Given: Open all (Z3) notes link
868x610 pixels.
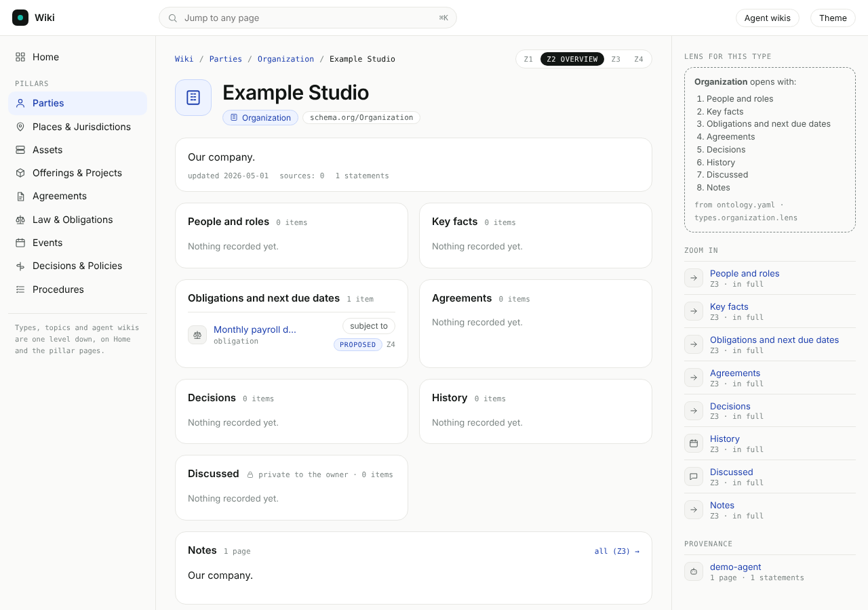Looking at the screenshot, I should coord(617,551).
